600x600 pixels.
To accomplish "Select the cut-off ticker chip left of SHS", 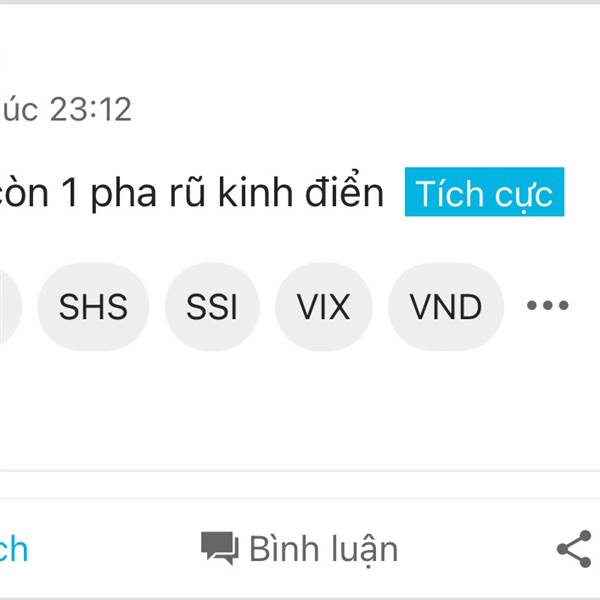I will [x=6, y=307].
